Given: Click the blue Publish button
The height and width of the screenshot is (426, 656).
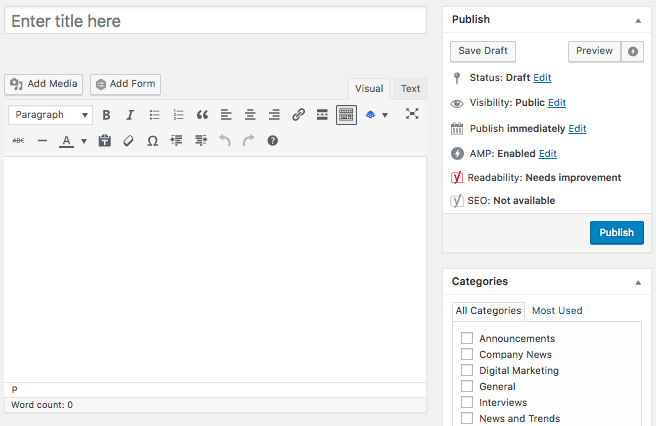Looking at the screenshot, I should (617, 233).
